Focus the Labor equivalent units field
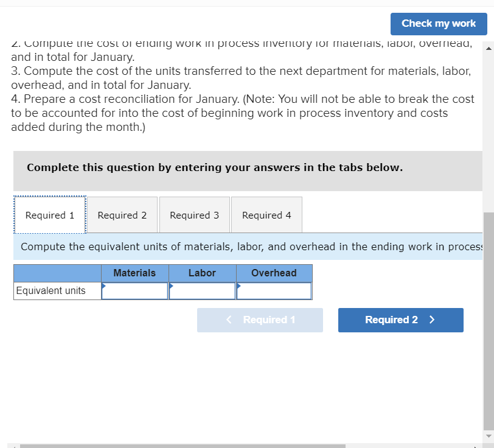Image resolution: width=494 pixels, height=448 pixels. tap(202, 291)
